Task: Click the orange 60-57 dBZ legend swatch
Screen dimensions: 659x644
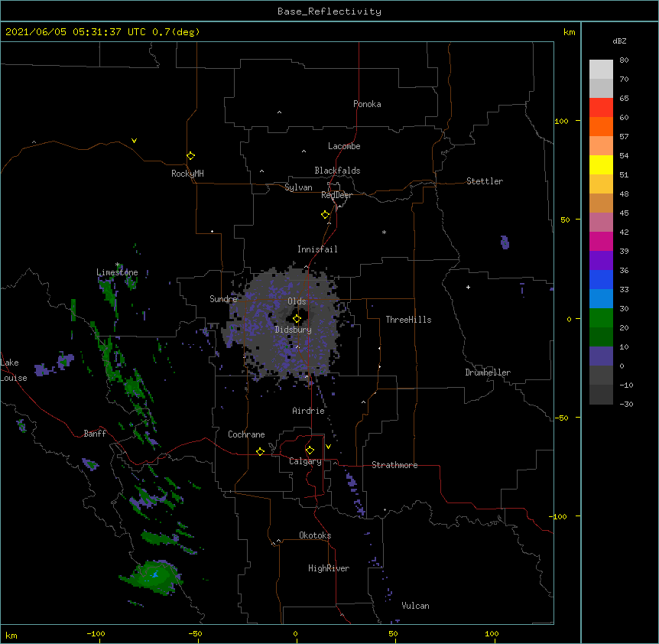Action: tap(601, 126)
